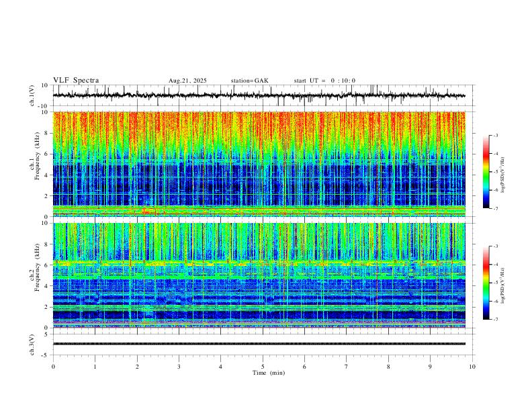Select the date 'Aug.21, 2025'

[x=187, y=81]
